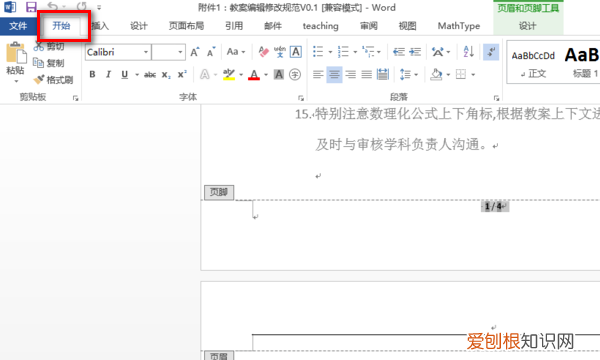Select the Format Painter (格式刷) brush
Screen dimensions: 600x360
[x=39, y=80]
